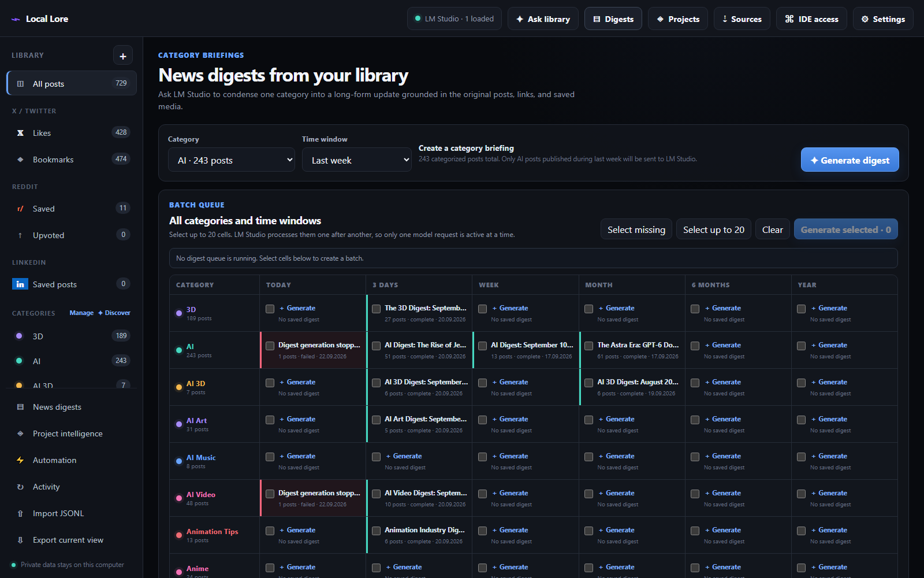The image size is (924, 578).
Task: Click the IDE access command icon
Action: [x=789, y=19]
